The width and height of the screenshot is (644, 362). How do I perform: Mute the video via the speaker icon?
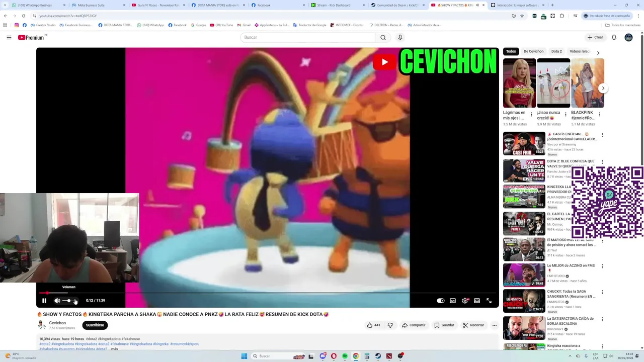(x=57, y=301)
